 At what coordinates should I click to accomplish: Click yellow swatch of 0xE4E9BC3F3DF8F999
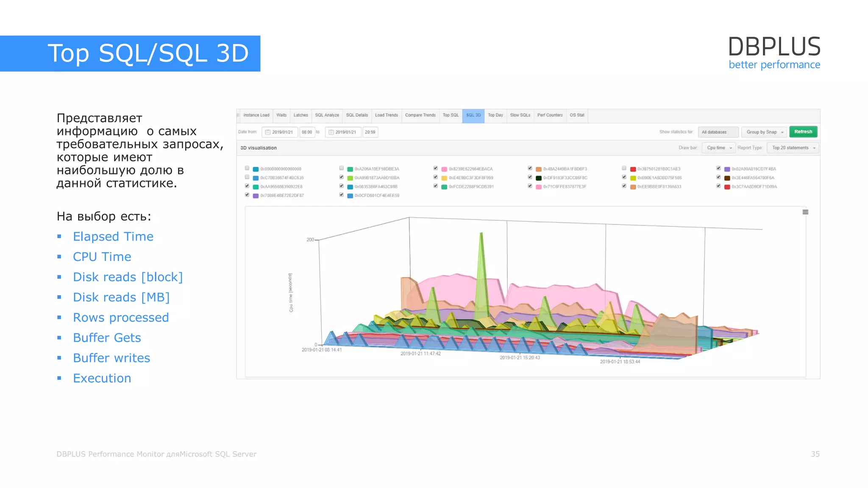444,178
